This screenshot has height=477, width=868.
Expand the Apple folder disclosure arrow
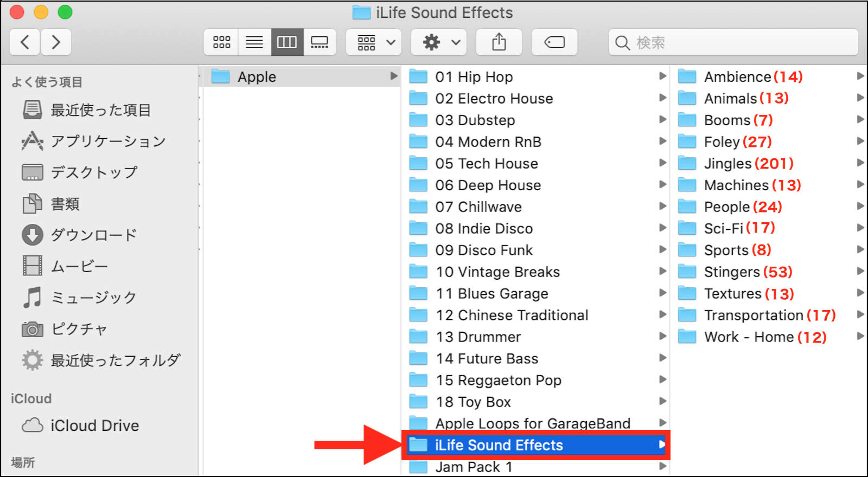394,76
